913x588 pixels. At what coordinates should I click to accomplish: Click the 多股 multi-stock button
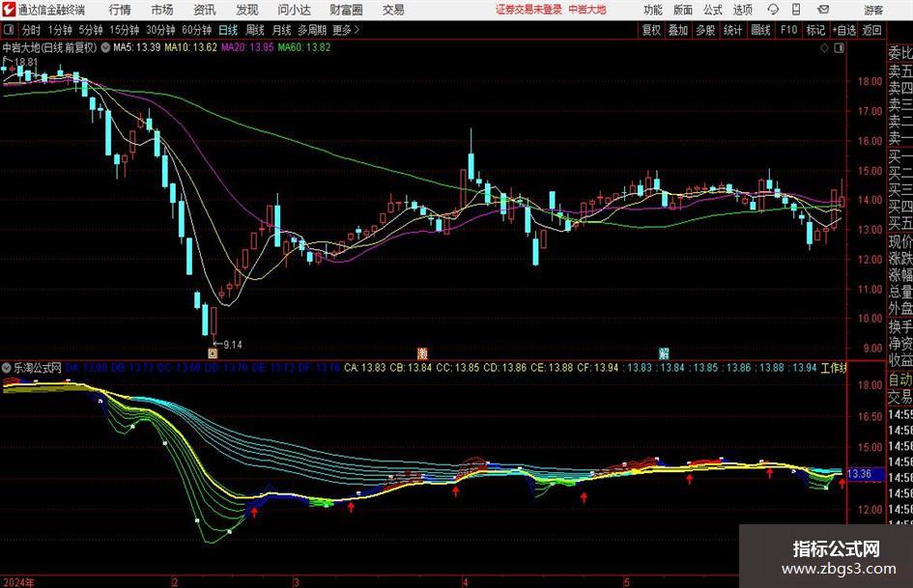(x=705, y=30)
